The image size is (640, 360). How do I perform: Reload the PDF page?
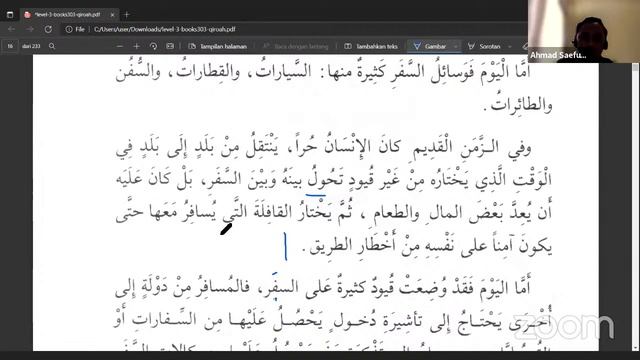[48, 29]
